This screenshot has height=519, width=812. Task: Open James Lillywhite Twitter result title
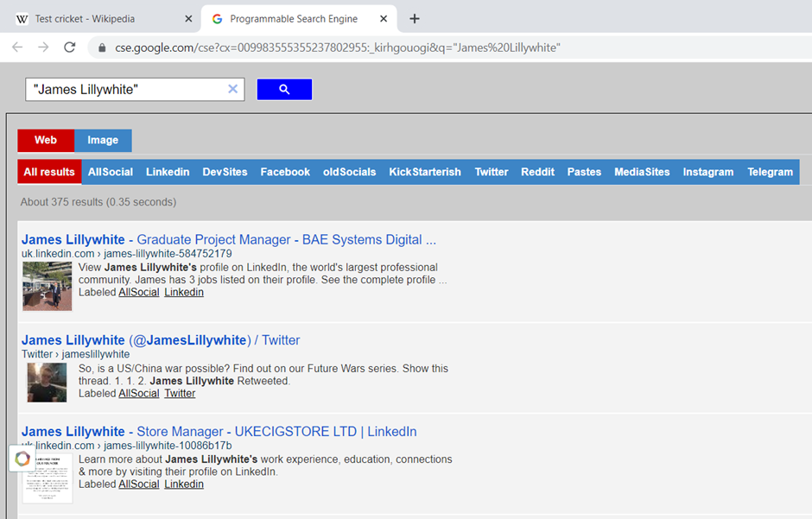point(161,340)
